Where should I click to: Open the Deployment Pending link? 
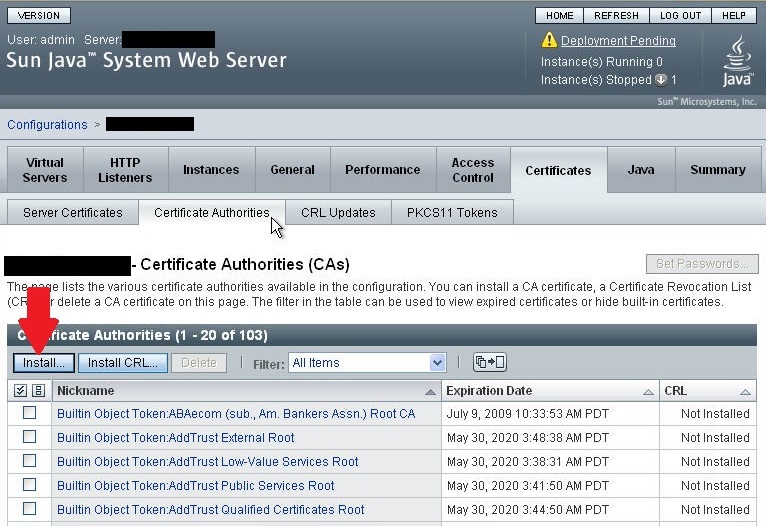[x=618, y=41]
